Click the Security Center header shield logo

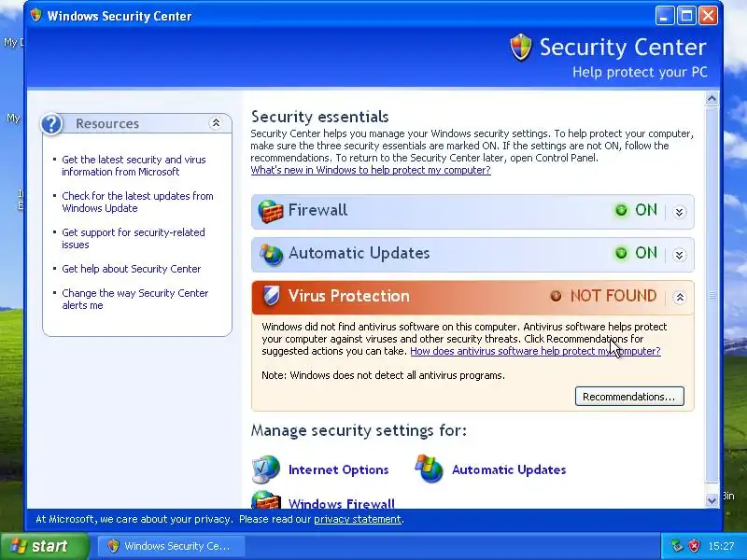click(521, 48)
